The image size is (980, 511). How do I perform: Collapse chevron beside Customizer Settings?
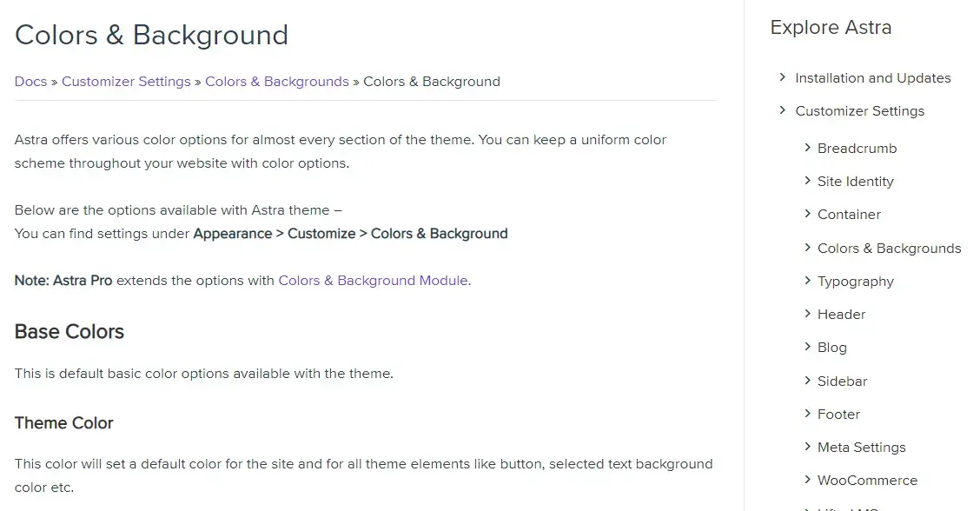[x=782, y=110]
